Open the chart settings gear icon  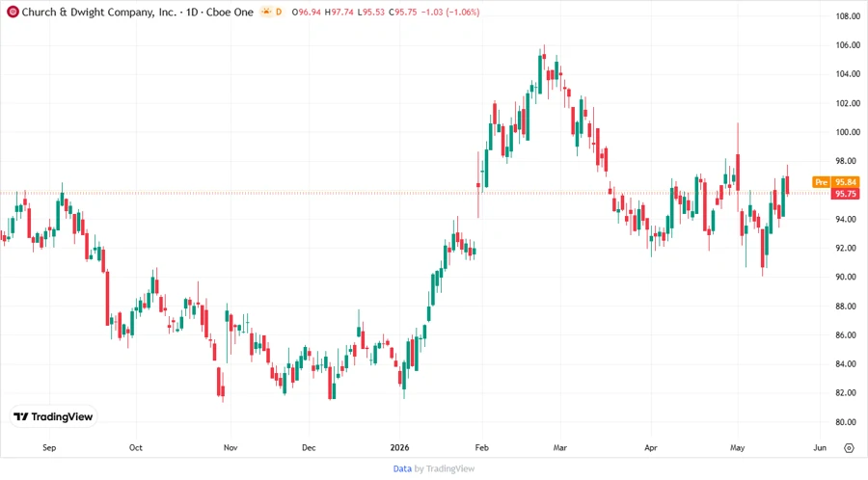(x=849, y=448)
